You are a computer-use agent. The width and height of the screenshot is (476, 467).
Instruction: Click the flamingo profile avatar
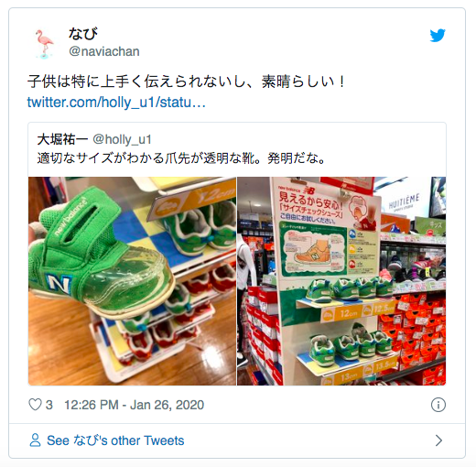(x=44, y=44)
